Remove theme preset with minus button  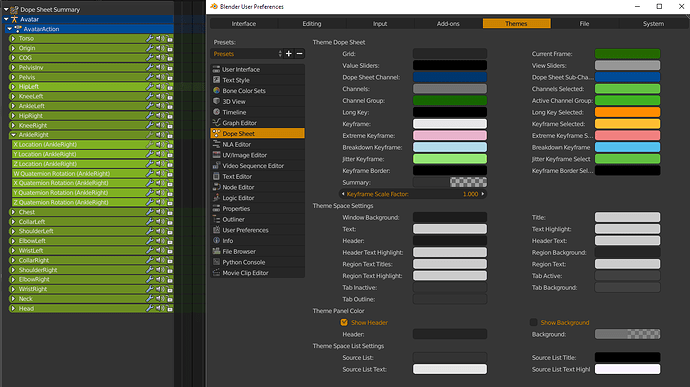[299, 54]
